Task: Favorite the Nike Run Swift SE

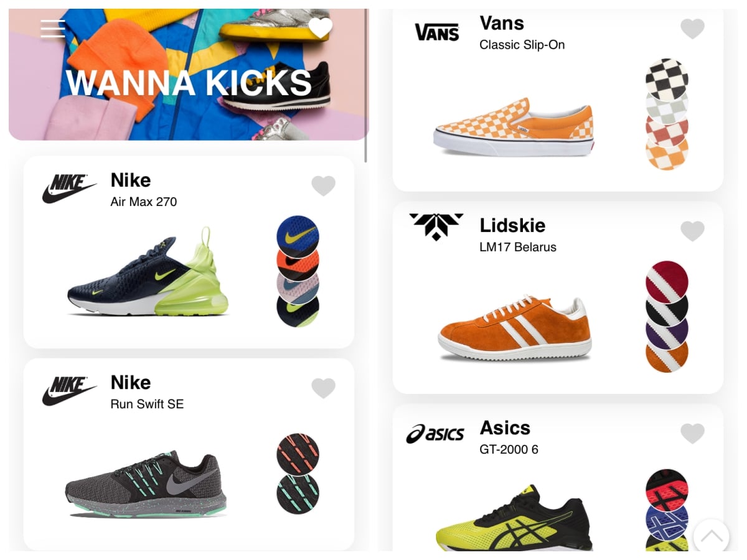Action: click(x=323, y=388)
